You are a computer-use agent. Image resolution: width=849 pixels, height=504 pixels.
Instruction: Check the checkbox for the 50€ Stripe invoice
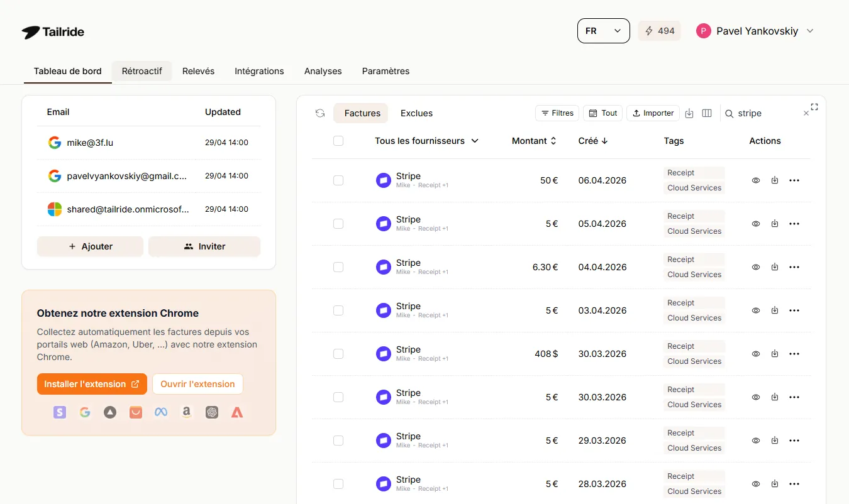338,180
